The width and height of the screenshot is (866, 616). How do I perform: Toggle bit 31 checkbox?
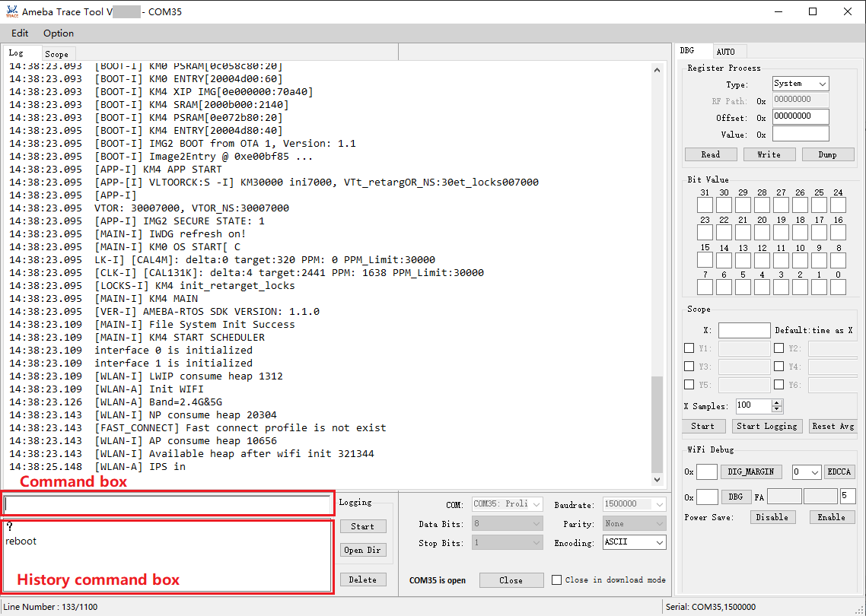tap(705, 205)
